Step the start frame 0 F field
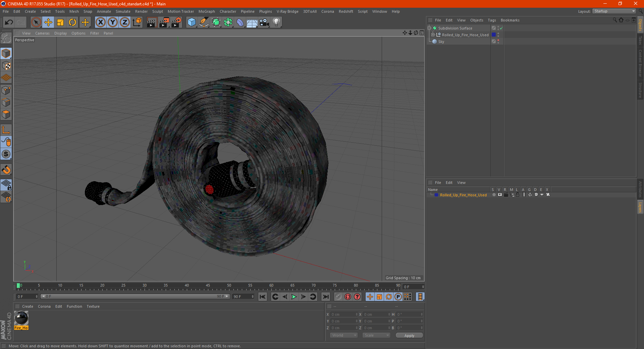Image resolution: width=644 pixels, height=349 pixels. coord(37,297)
